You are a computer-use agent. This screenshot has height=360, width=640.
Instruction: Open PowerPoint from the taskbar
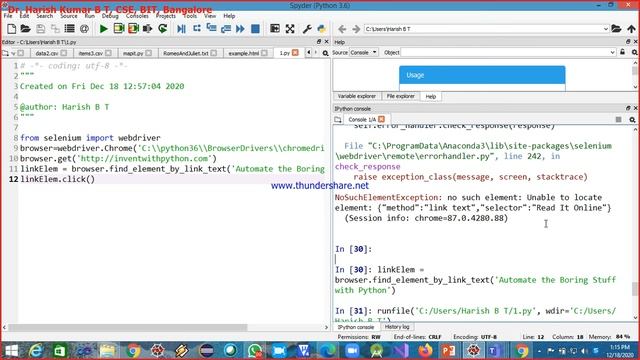pos(448,351)
